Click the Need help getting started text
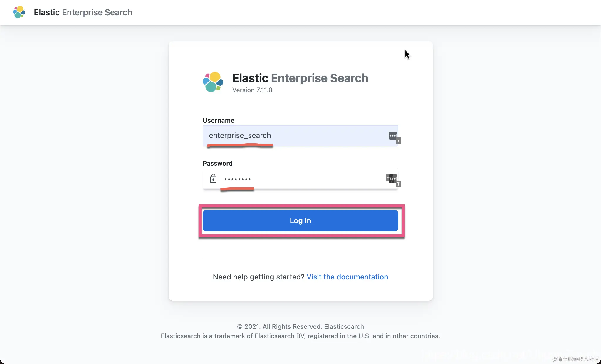This screenshot has width=601, height=364. pyautogui.click(x=258, y=277)
